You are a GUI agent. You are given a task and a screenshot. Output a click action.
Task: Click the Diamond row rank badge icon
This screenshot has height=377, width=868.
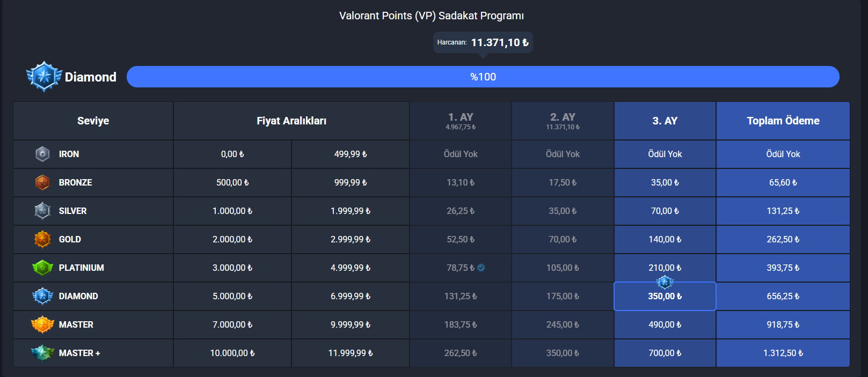point(42,296)
